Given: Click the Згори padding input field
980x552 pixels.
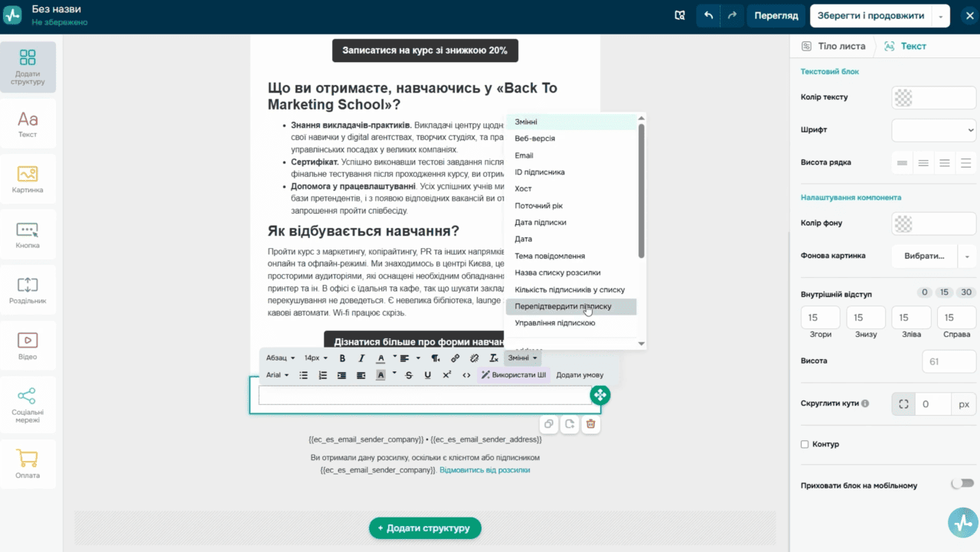Looking at the screenshot, I should pos(820,317).
